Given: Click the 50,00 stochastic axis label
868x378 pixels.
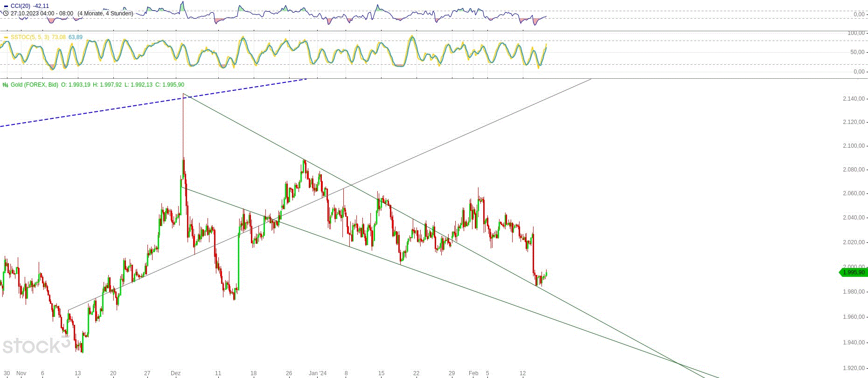Looking at the screenshot, I should click(x=858, y=52).
